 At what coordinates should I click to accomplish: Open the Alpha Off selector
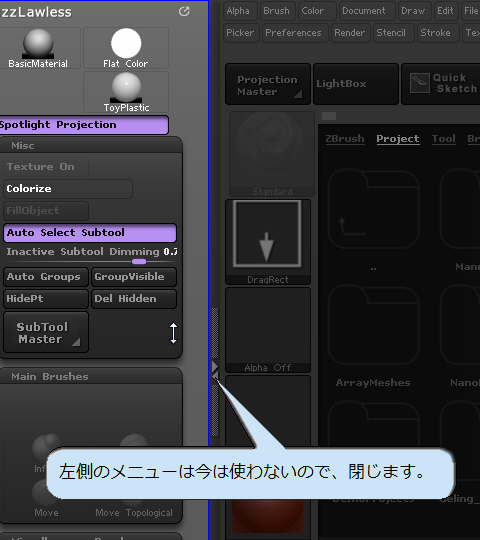click(268, 330)
